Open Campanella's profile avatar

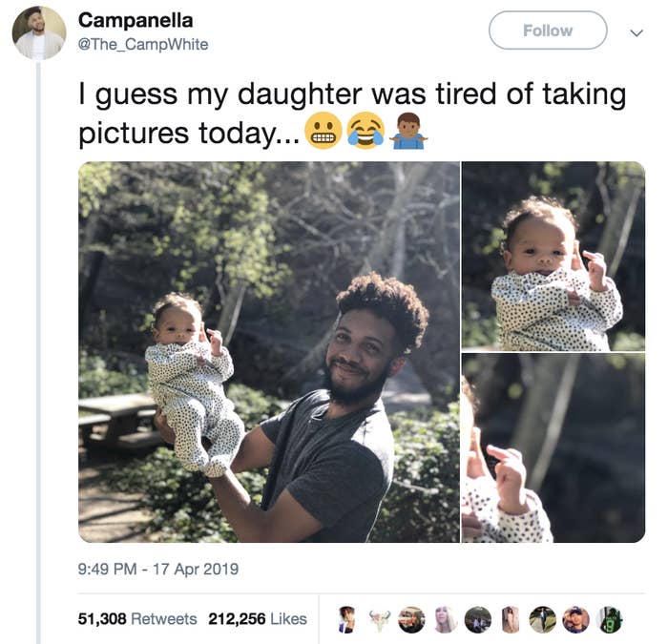click(39, 32)
